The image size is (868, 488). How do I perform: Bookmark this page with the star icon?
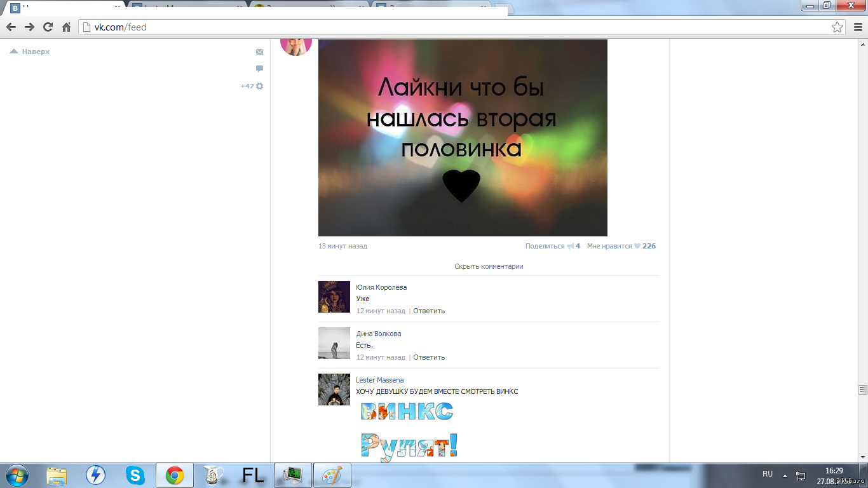point(837,27)
